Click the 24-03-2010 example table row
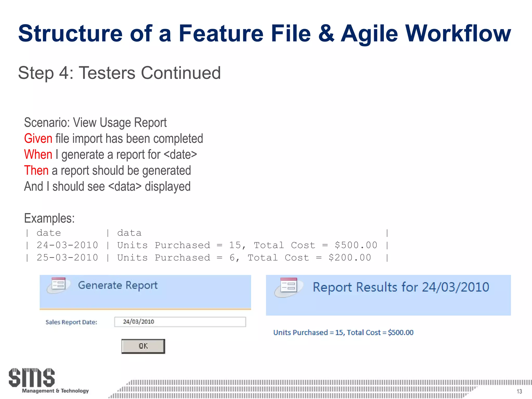This screenshot has width=532, height=399. click(207, 245)
